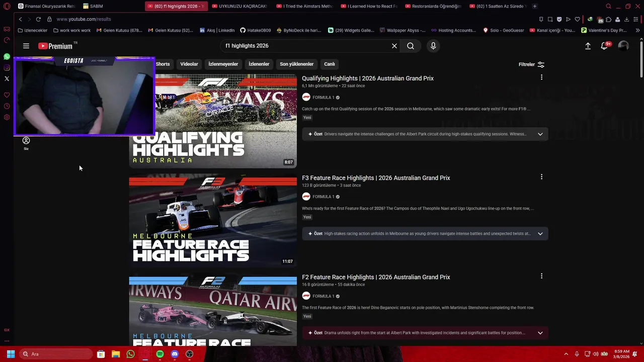644x362 pixels.
Task: Open more options for F2 Feature Race video
Action: coord(541,276)
